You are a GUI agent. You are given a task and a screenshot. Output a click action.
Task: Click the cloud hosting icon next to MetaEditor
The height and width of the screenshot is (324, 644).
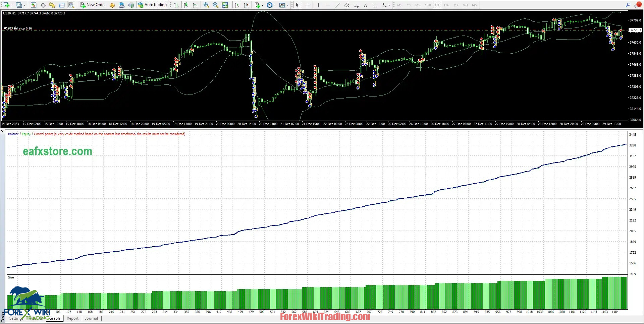(x=122, y=5)
